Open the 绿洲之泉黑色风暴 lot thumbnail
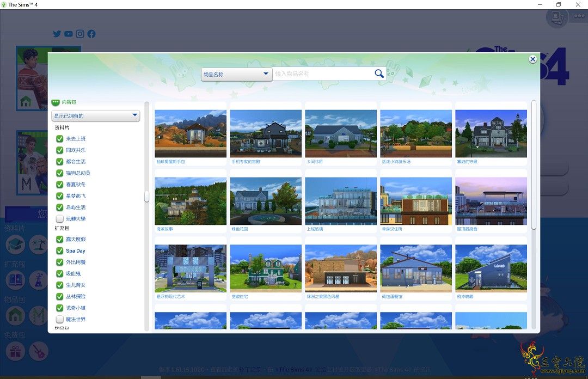This screenshot has height=379, width=588. pos(341,268)
